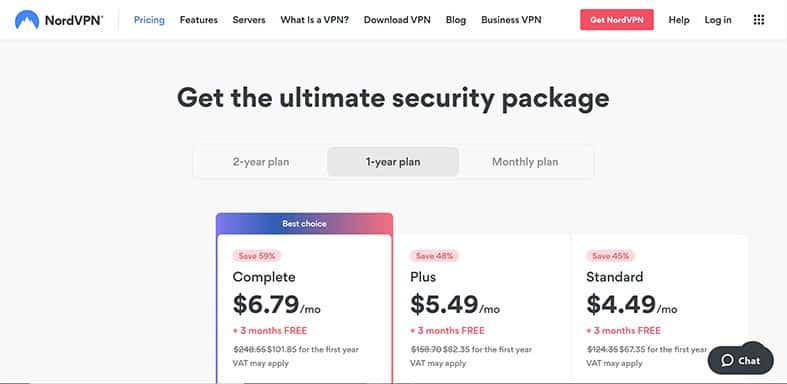Screen dimensions: 787x384
Task: Select the 1-year plan tab
Action: (393, 162)
